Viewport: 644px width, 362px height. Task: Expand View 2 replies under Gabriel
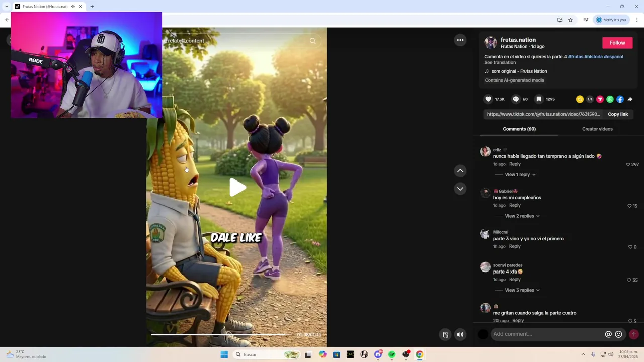click(522, 216)
